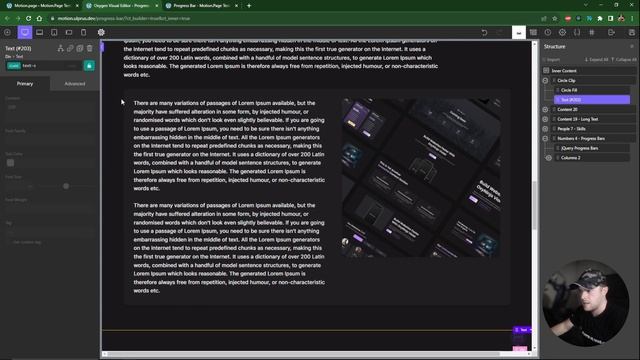Screen dimensions: 640x360
Task: Switch to Progress Bar browser tab
Action: (x=202, y=6)
